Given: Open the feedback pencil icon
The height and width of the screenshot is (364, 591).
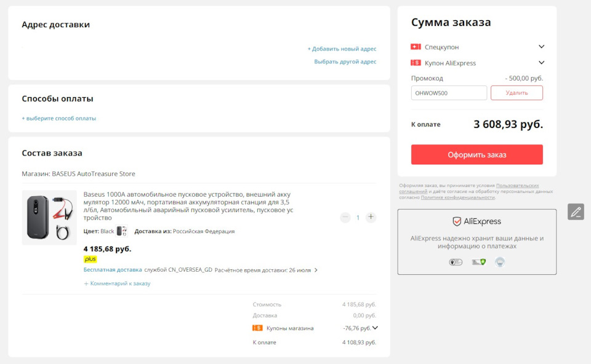Looking at the screenshot, I should [x=576, y=212].
